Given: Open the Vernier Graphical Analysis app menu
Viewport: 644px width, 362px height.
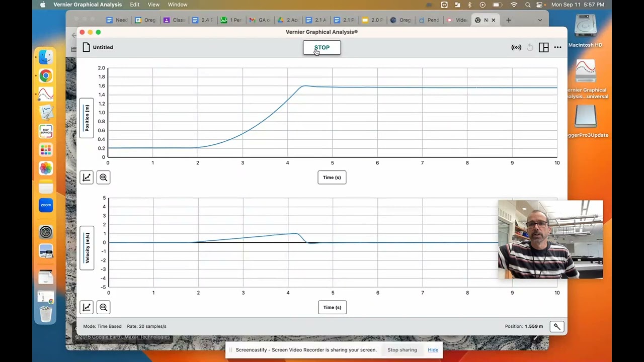Looking at the screenshot, I should point(88,5).
